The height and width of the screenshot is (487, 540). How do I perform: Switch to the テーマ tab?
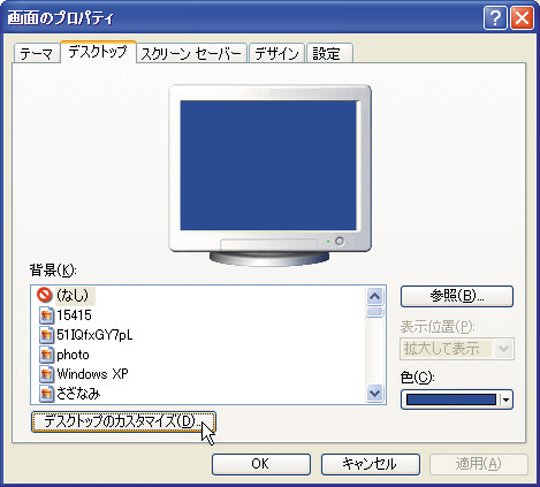tap(37, 54)
